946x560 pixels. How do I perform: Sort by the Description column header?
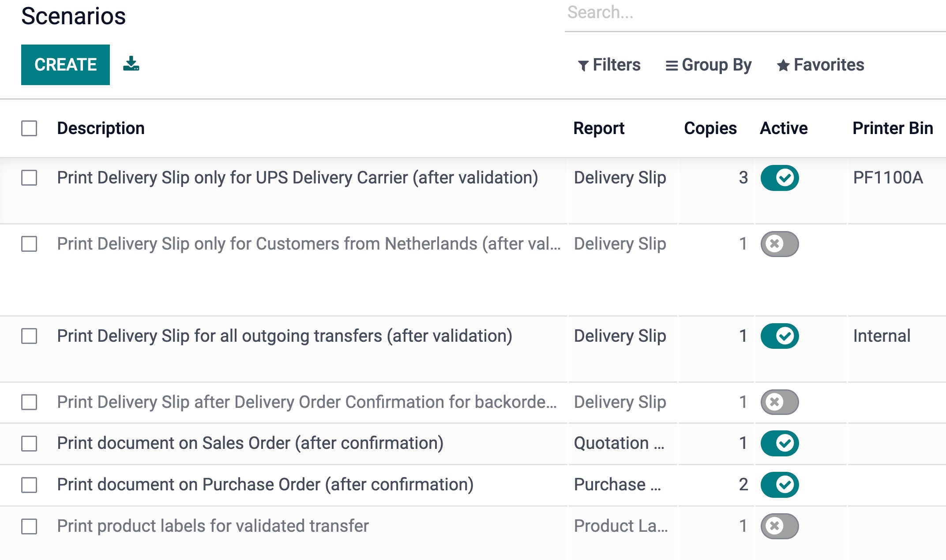(x=101, y=128)
